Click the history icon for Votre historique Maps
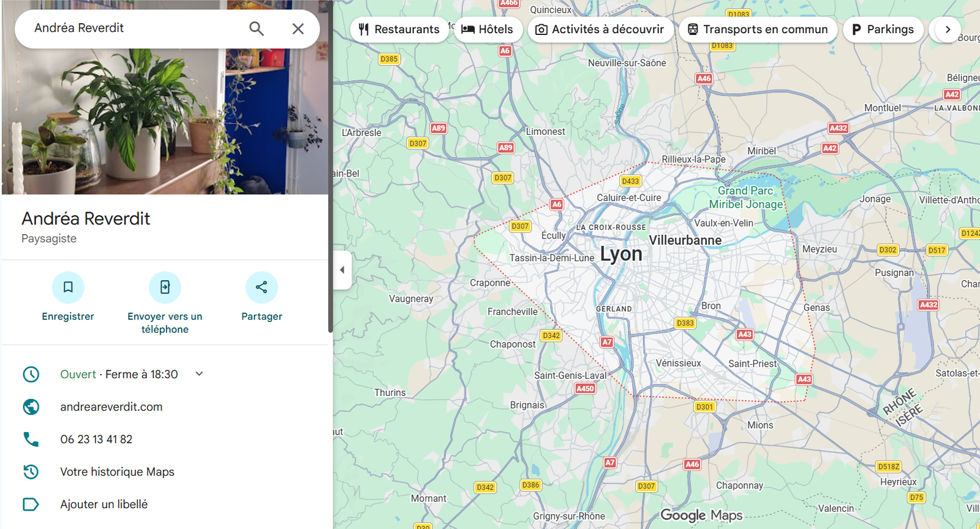The height and width of the screenshot is (529, 980). pos(31,472)
